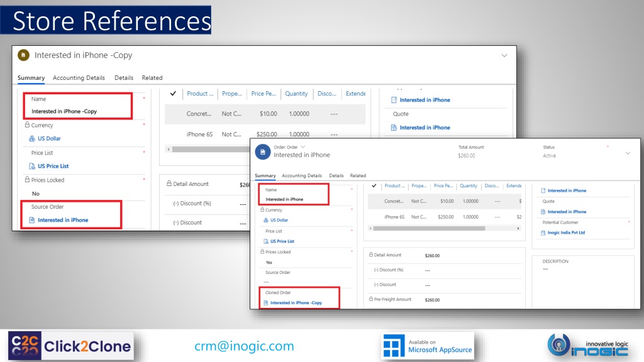
Task: Open Quote link 'Interested in iPhone' in front window
Action: coord(567,212)
